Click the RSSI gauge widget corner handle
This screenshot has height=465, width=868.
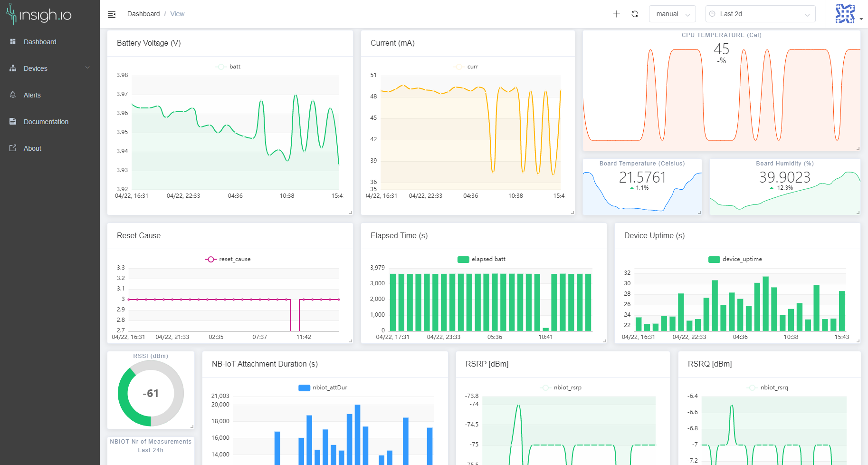pyautogui.click(x=192, y=426)
